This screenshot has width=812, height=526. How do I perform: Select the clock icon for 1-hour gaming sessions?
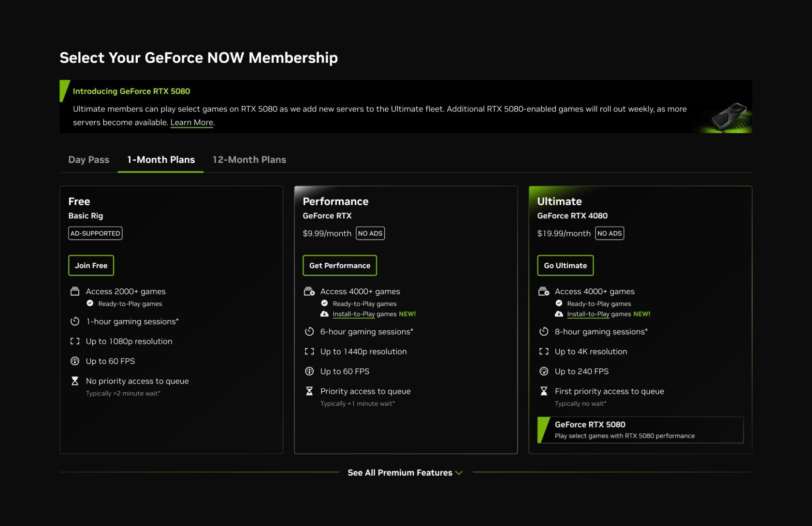75,321
